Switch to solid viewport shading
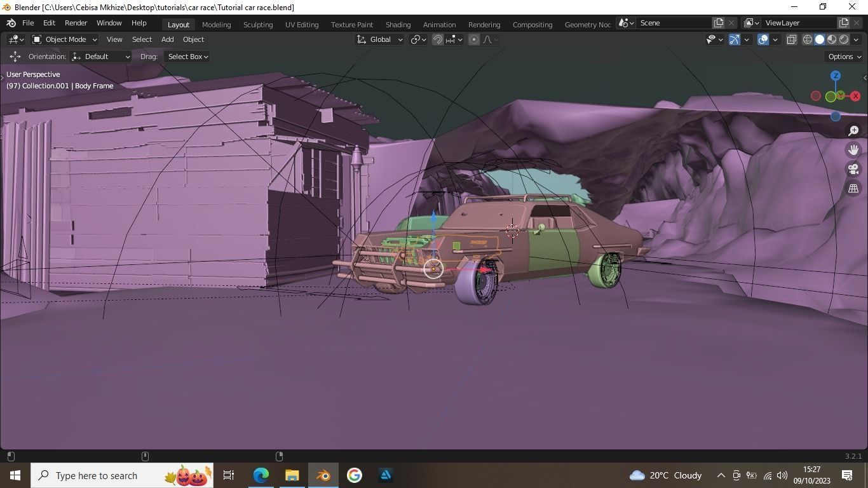This screenshot has width=868, height=488. tap(820, 39)
